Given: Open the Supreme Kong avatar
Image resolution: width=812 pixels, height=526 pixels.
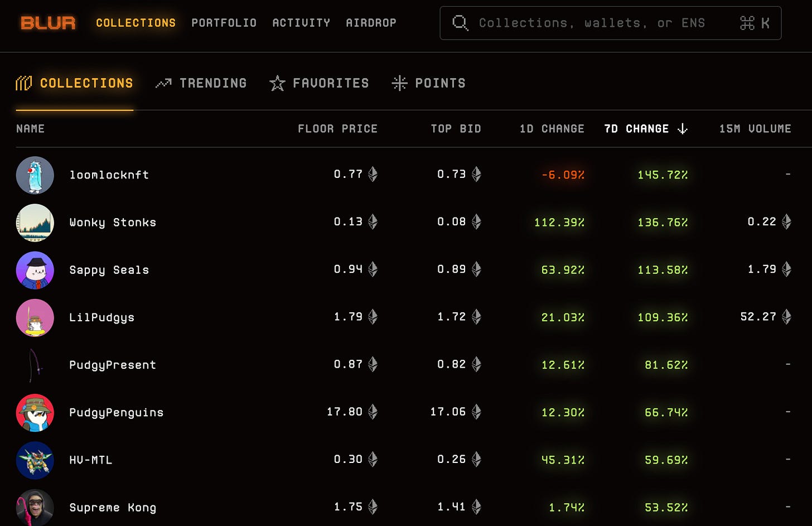Looking at the screenshot, I should click(35, 507).
